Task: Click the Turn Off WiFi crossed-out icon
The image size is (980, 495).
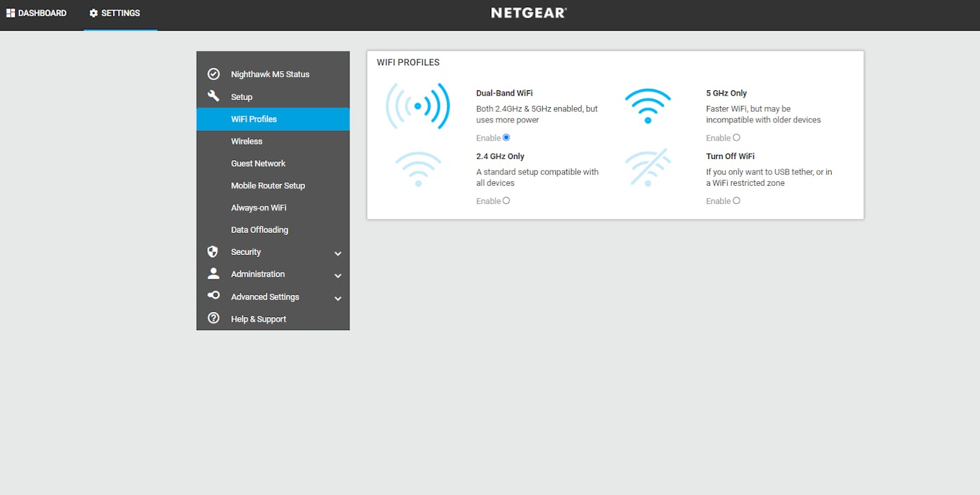Action: click(x=648, y=168)
